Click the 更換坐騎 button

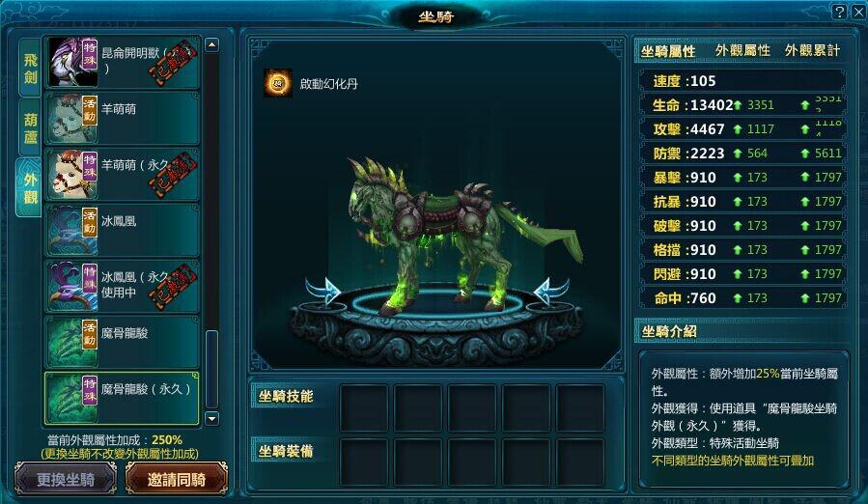[66, 479]
